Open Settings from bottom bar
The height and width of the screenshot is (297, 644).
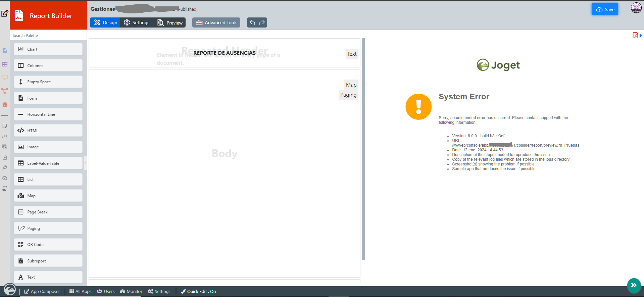click(159, 291)
